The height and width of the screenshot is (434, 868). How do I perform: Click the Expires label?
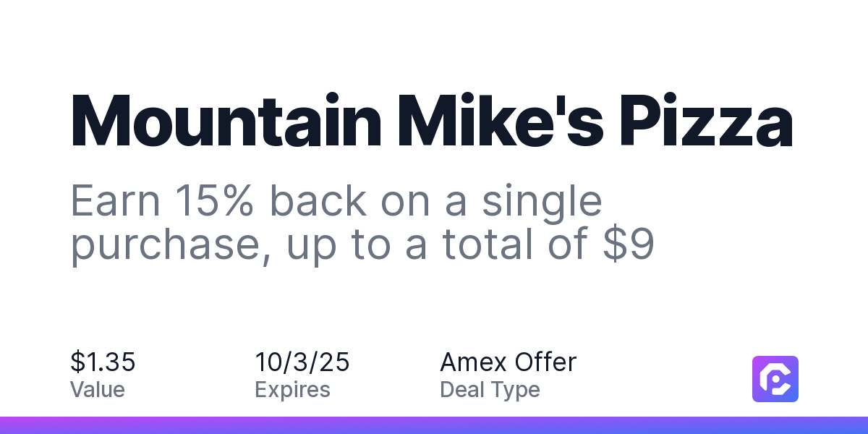point(292,390)
